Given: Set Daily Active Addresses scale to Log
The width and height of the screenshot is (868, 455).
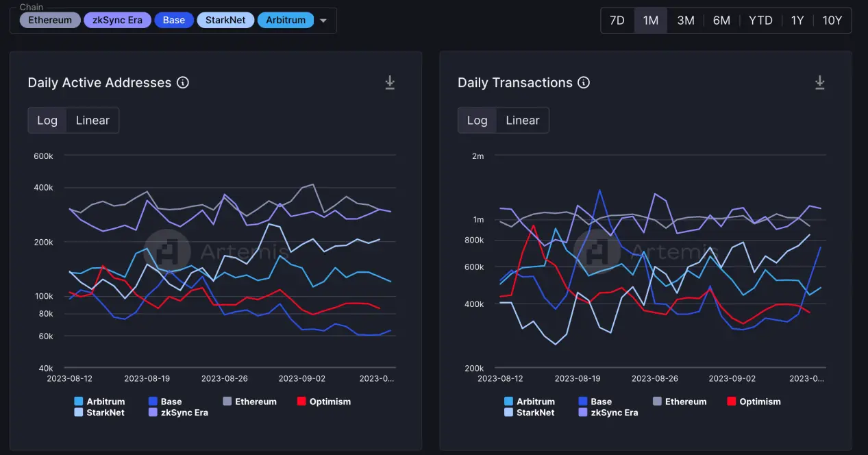Looking at the screenshot, I should pos(47,121).
